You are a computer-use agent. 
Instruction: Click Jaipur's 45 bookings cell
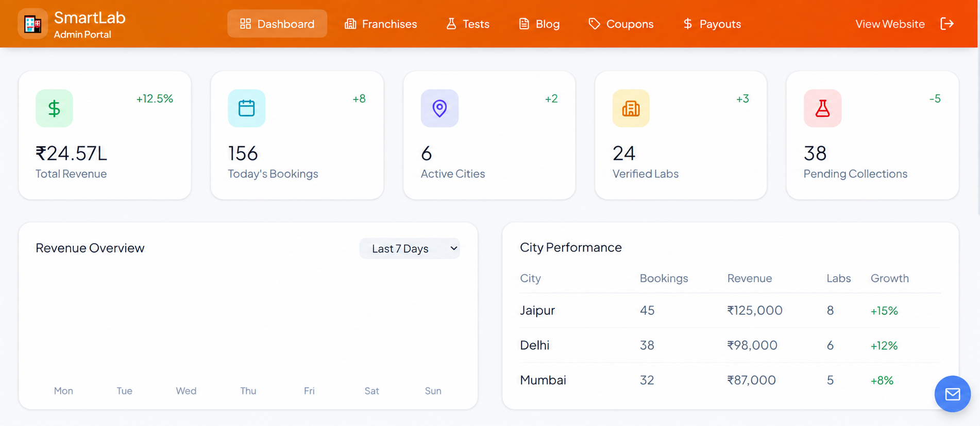click(x=647, y=310)
